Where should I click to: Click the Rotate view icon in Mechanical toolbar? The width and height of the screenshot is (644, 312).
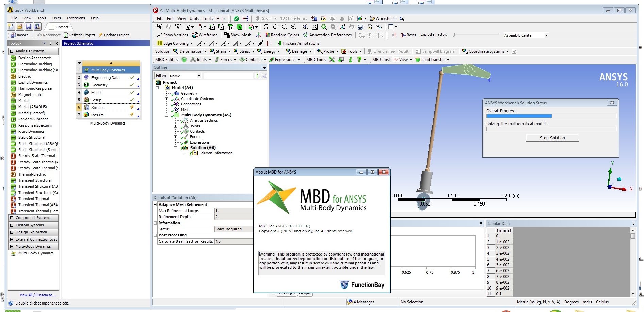[x=266, y=27]
